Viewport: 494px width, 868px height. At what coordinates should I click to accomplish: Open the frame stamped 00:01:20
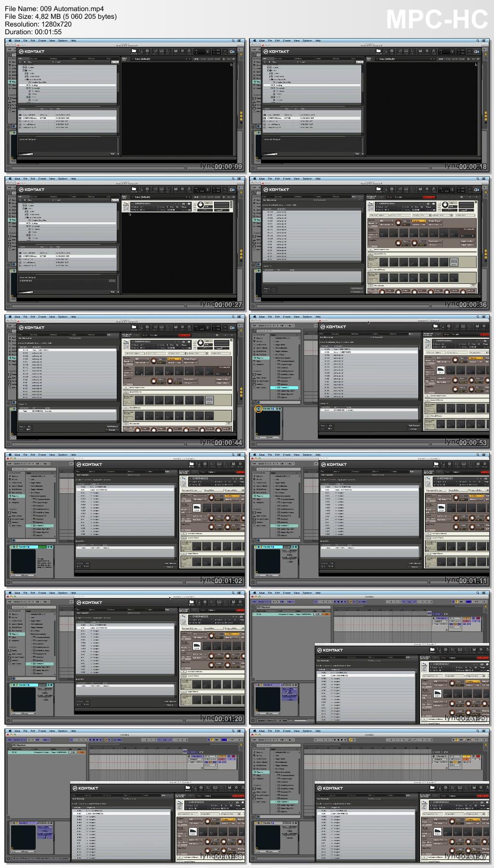coord(125,658)
